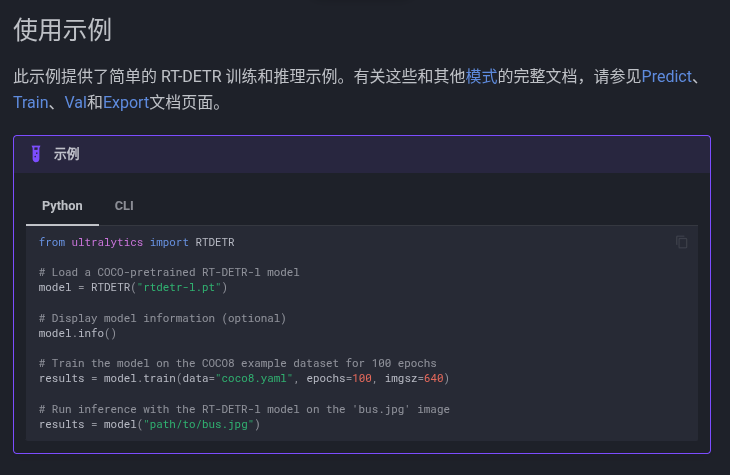Screen dimensions: 730x475
Task: Click the comment about training on COCO8 dataset
Action: coord(238,363)
